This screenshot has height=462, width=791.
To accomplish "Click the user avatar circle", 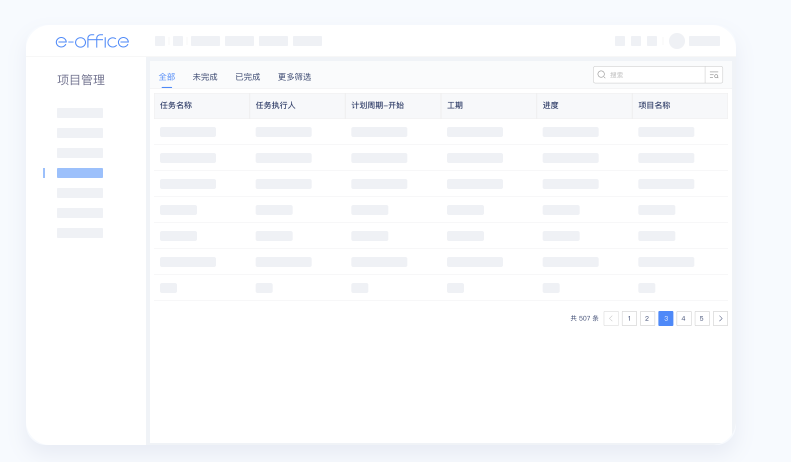I will click(x=677, y=41).
